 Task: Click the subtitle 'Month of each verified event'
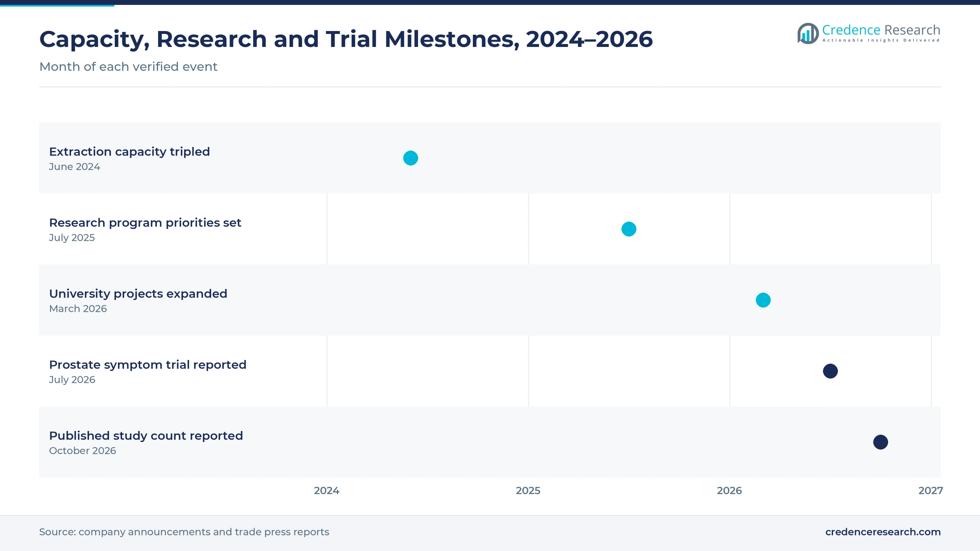(x=128, y=67)
